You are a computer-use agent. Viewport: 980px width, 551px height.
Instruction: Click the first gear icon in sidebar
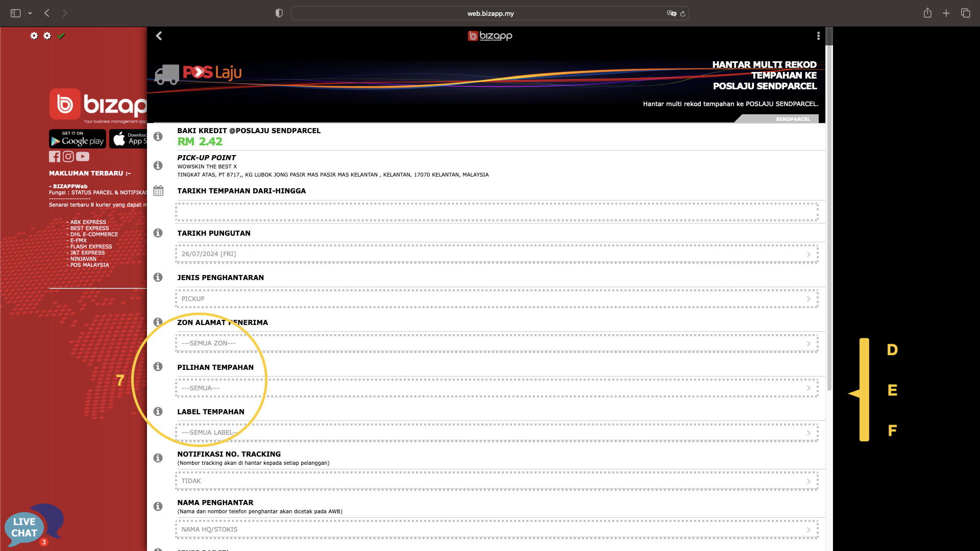pos(34,36)
